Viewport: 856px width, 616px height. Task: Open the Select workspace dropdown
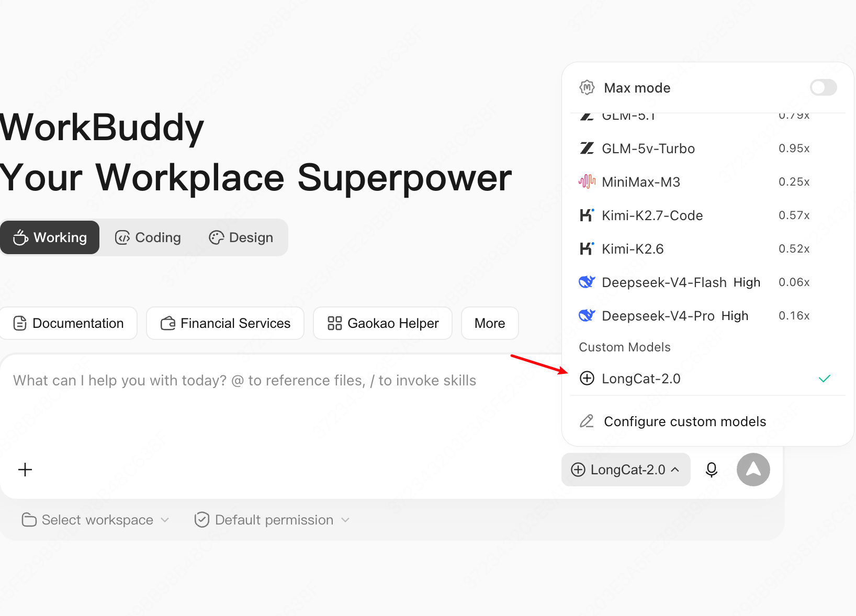pos(96,520)
